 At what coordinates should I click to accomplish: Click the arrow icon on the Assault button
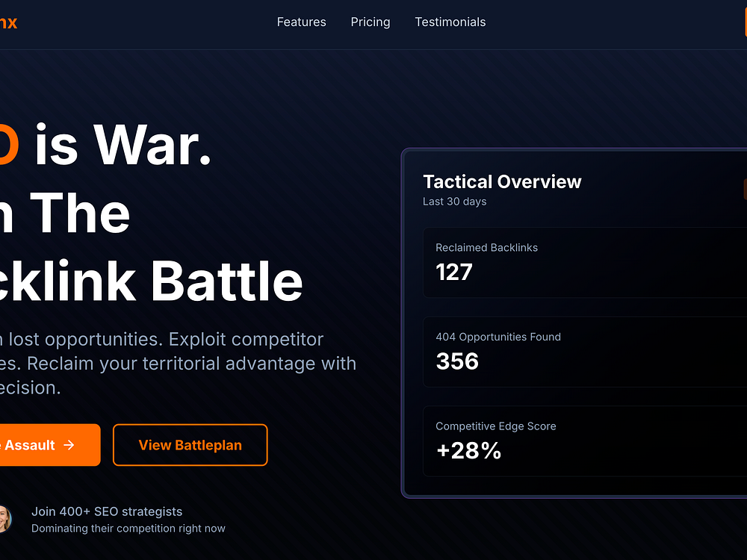click(69, 445)
